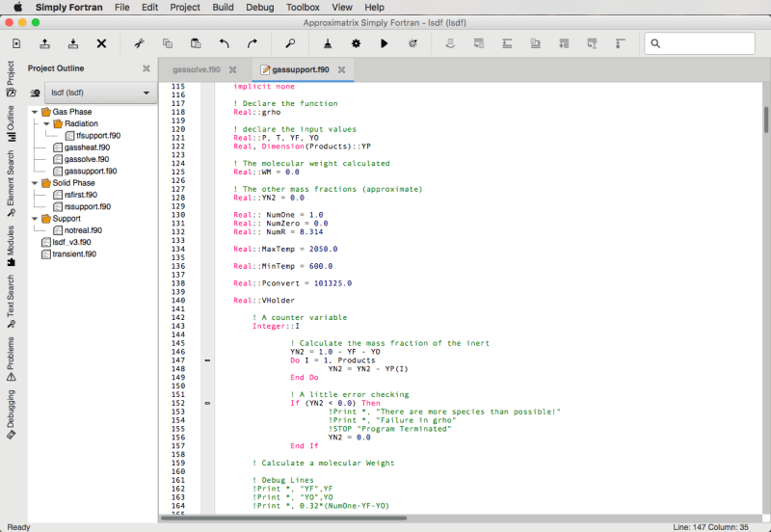
Task: Click the run-to-cursor debugger icon
Action: 564,43
